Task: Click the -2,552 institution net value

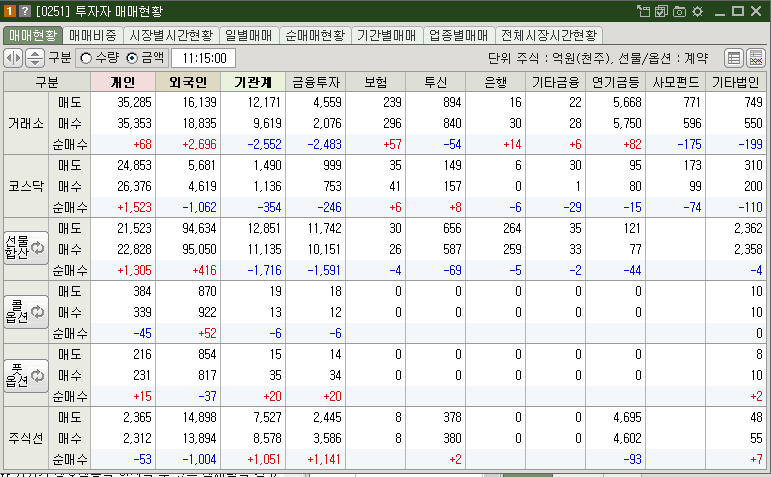Action: tap(264, 145)
